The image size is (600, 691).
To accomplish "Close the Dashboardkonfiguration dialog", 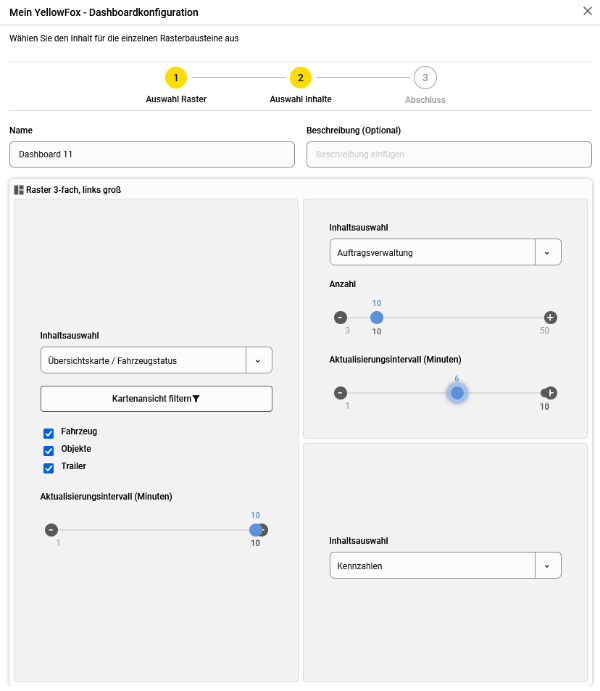I will pos(587,11).
